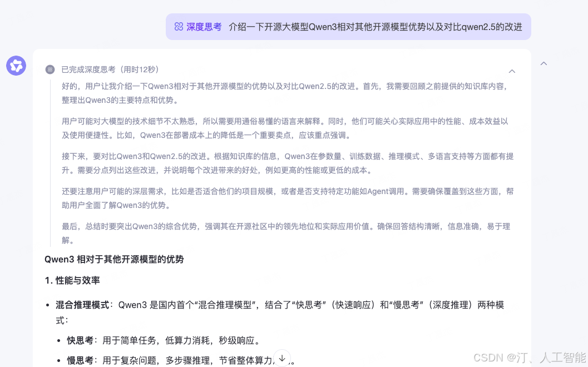
Task: Click the thinking paragraph starting 接下来，要对比Qwen3
Action: (288, 163)
